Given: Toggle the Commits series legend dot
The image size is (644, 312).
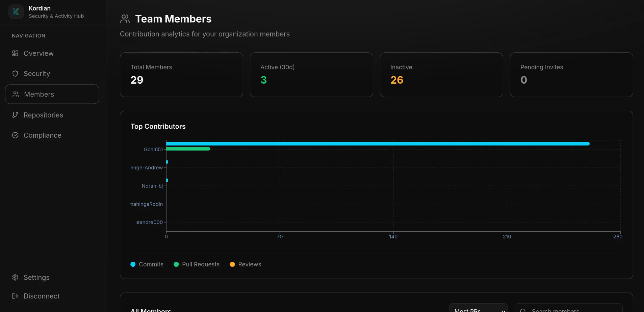Looking at the screenshot, I should 133,264.
